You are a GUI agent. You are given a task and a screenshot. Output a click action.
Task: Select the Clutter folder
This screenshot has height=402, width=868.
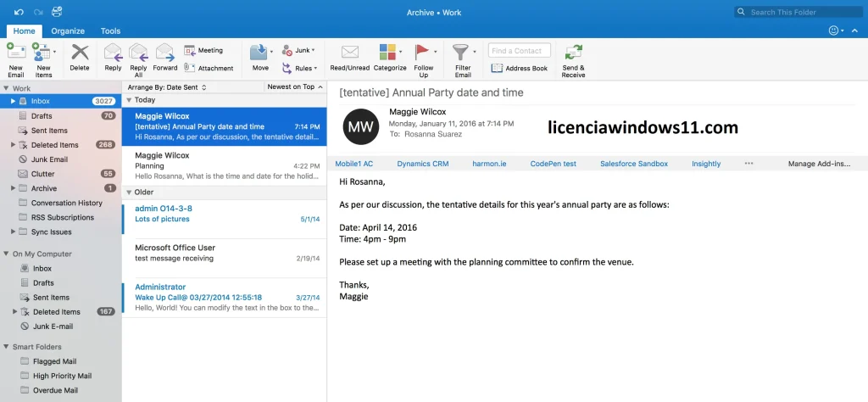(x=61, y=174)
